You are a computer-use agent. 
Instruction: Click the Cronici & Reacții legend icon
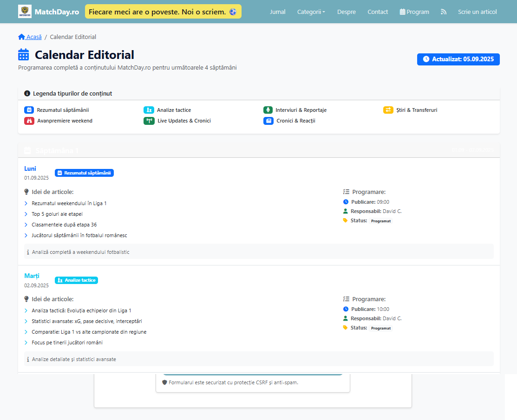pos(268,121)
